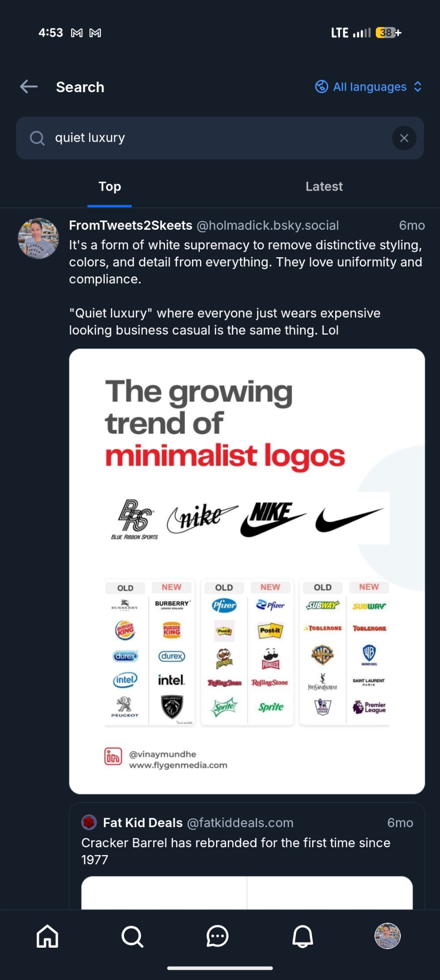
Task: Open FromTweets2Skeets profile name link
Action: click(x=130, y=225)
